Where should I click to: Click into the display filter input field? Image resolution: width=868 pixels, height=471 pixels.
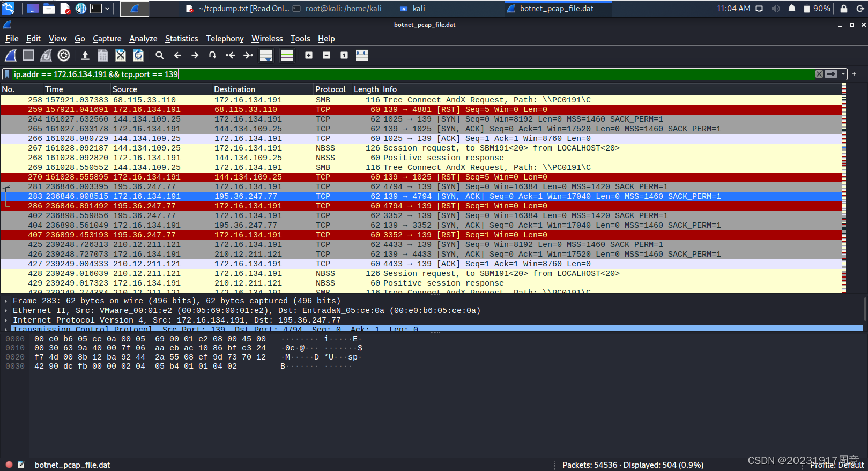click(413, 74)
